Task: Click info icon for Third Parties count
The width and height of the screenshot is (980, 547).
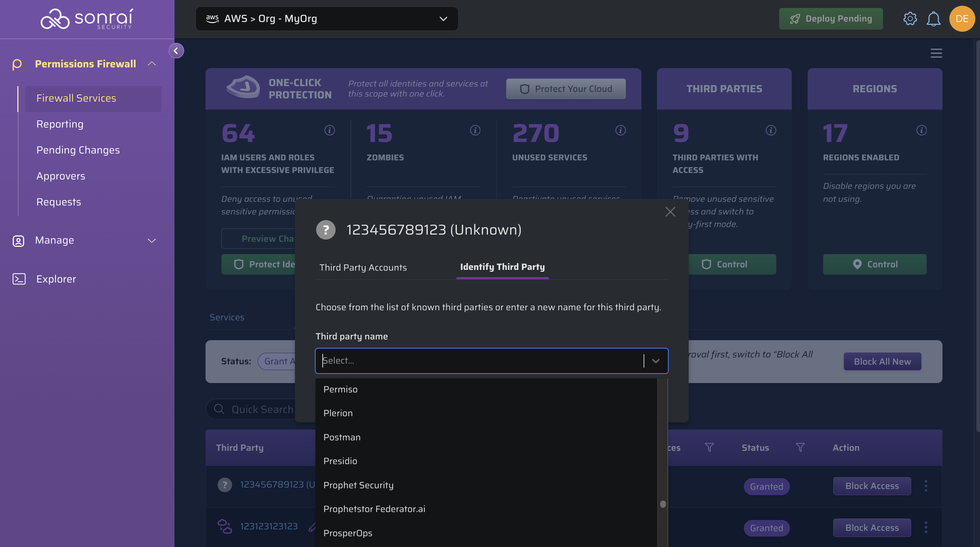Action: (771, 130)
